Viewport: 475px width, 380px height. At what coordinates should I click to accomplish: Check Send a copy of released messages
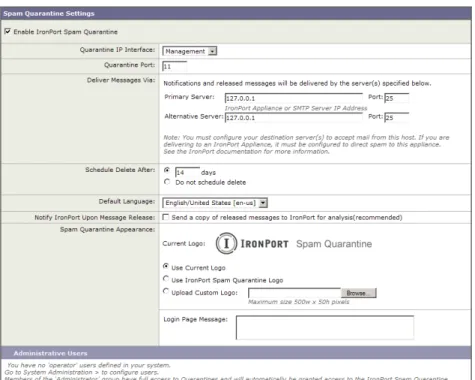165,217
